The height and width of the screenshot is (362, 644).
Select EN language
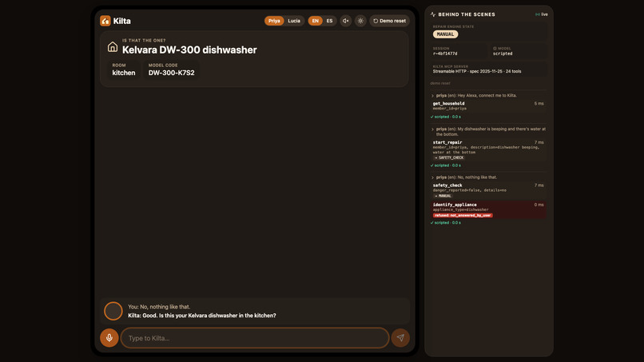click(x=315, y=21)
